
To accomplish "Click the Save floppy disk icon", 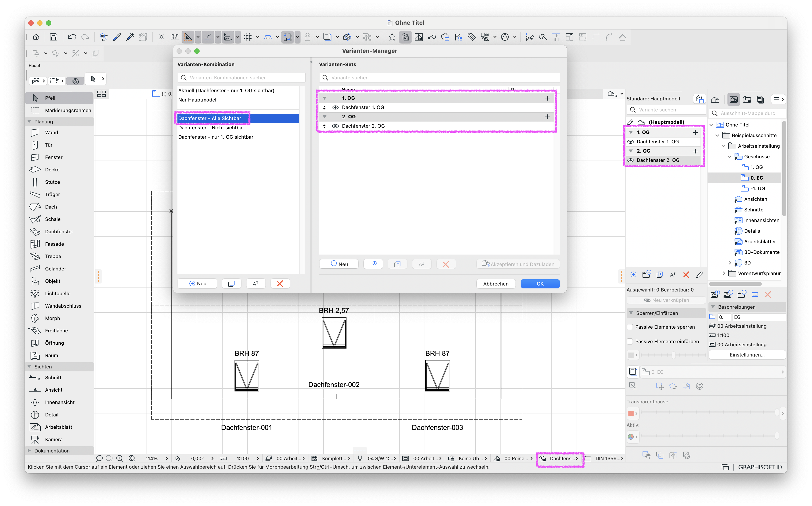I will click(x=54, y=37).
